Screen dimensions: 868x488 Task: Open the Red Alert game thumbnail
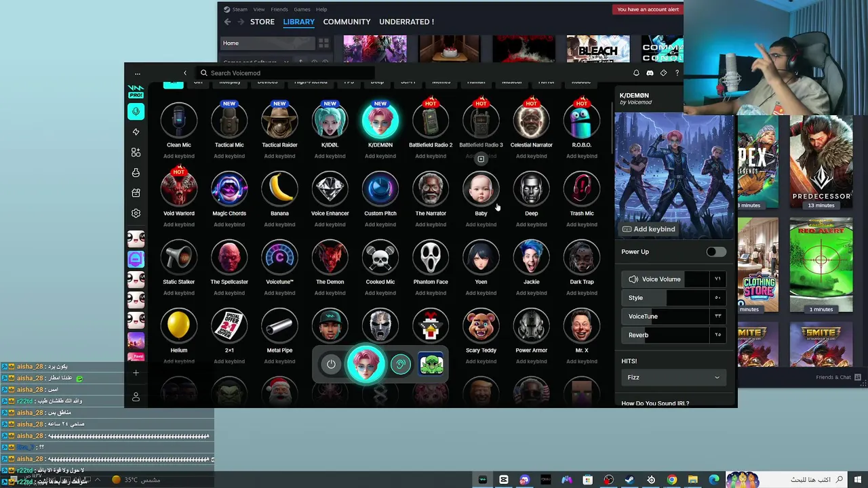click(x=821, y=266)
